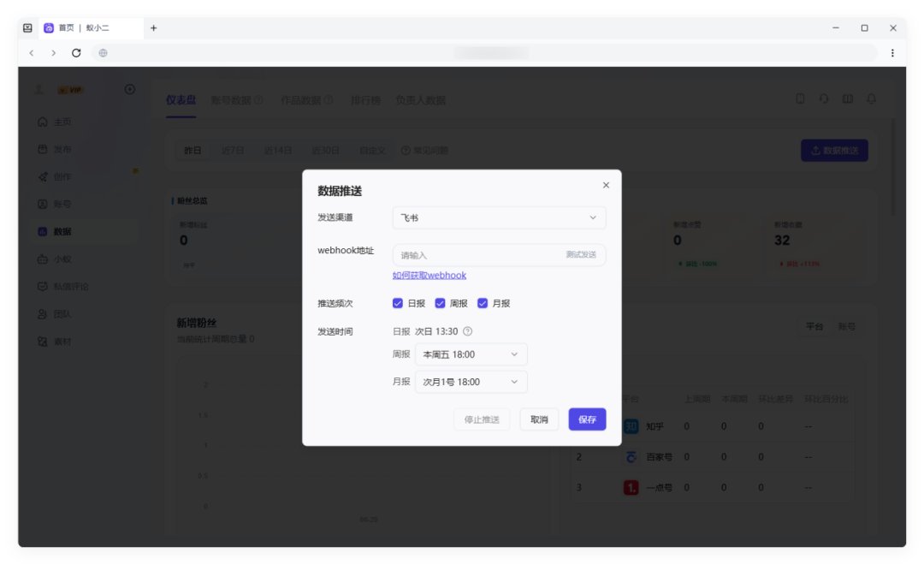Uncheck the 日报 checkbox
The height and width of the screenshot is (565, 924).
click(x=398, y=303)
